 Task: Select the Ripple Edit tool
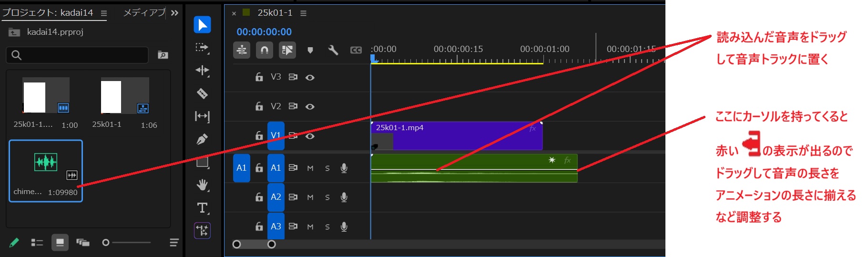202,71
